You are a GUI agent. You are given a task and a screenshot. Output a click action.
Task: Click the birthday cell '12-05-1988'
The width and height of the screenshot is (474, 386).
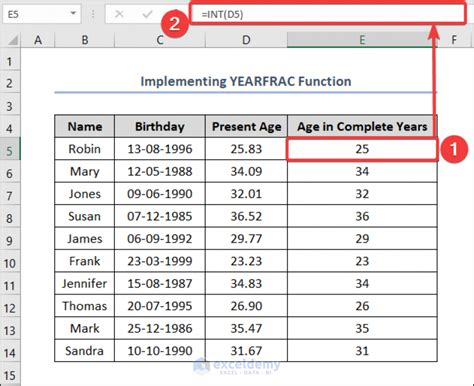(x=160, y=171)
